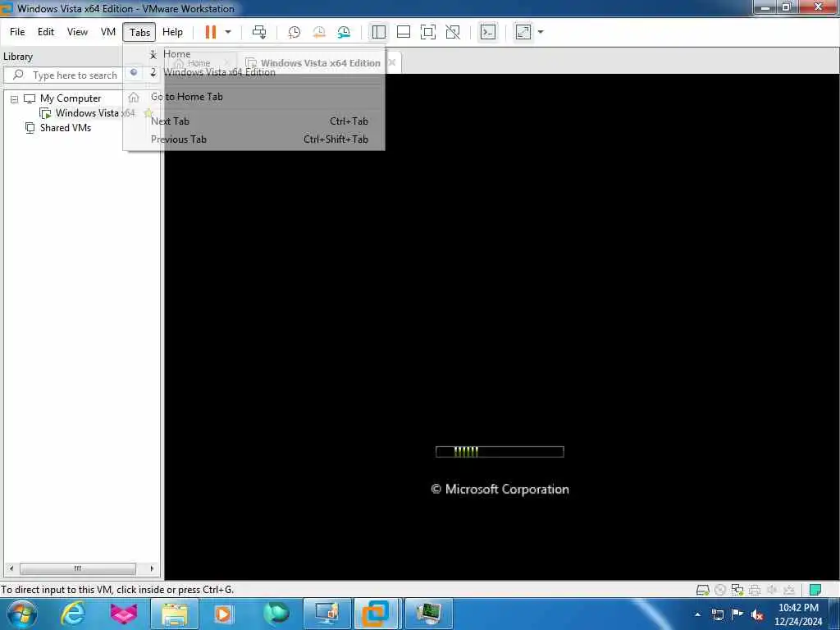Open the Windows Start orb

[x=22, y=614]
